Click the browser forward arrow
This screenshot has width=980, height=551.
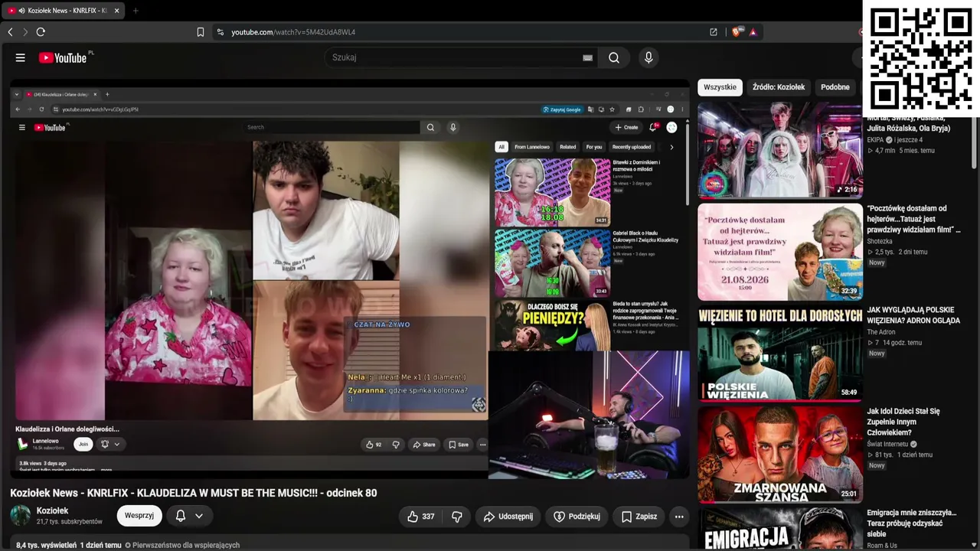coord(25,32)
